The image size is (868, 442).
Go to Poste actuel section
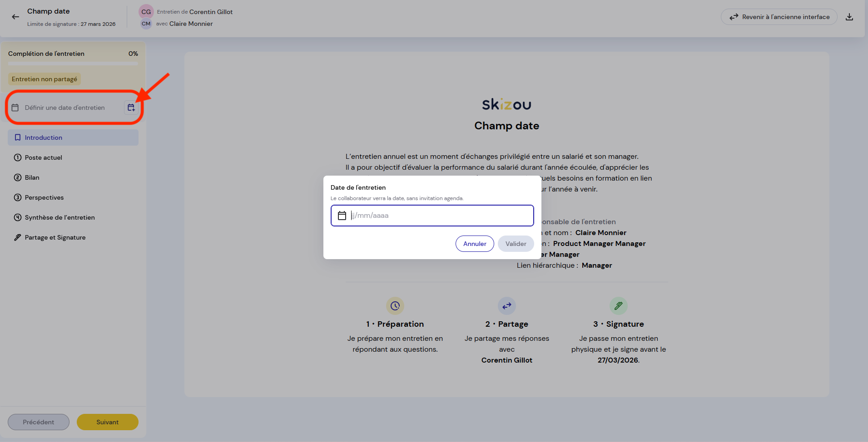[x=44, y=157]
